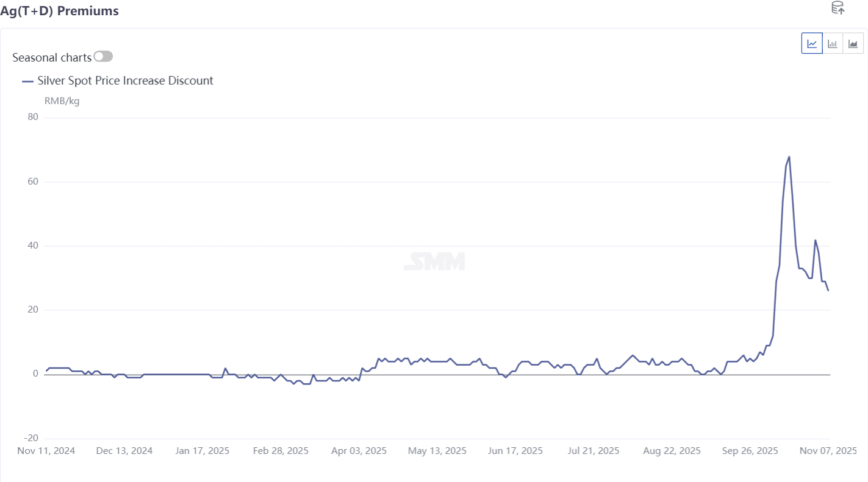The image size is (868, 482).
Task: Click the 80 value on the y-axis
Action: tap(33, 118)
